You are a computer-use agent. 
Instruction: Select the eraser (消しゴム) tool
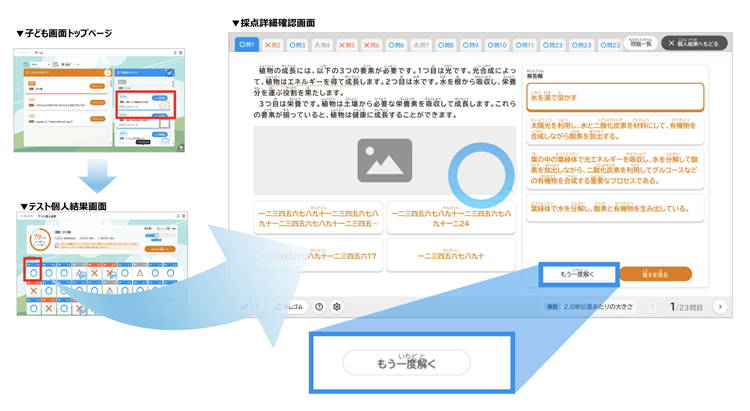click(x=289, y=307)
